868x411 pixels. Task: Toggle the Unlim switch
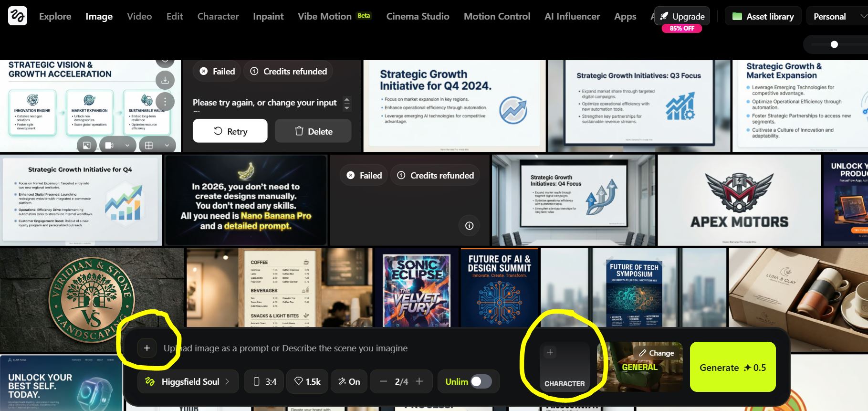click(481, 381)
